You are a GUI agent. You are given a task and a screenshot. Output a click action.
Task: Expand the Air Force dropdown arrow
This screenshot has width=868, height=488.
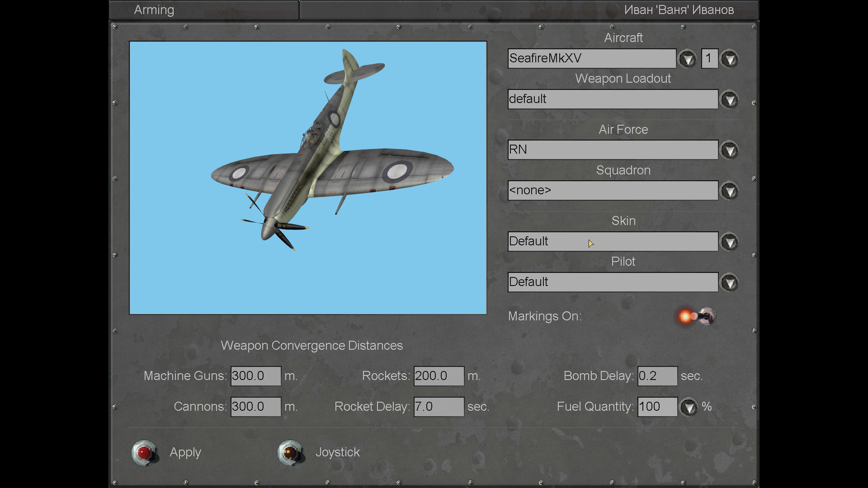point(729,150)
